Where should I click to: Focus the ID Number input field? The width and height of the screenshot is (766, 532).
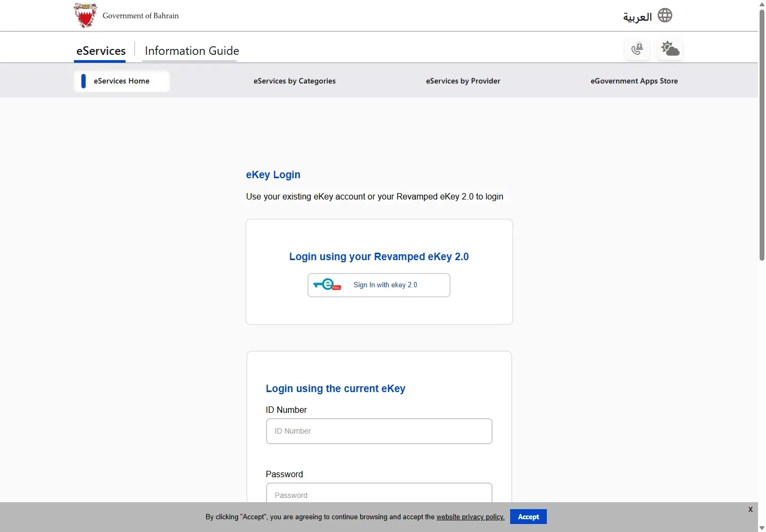click(379, 431)
